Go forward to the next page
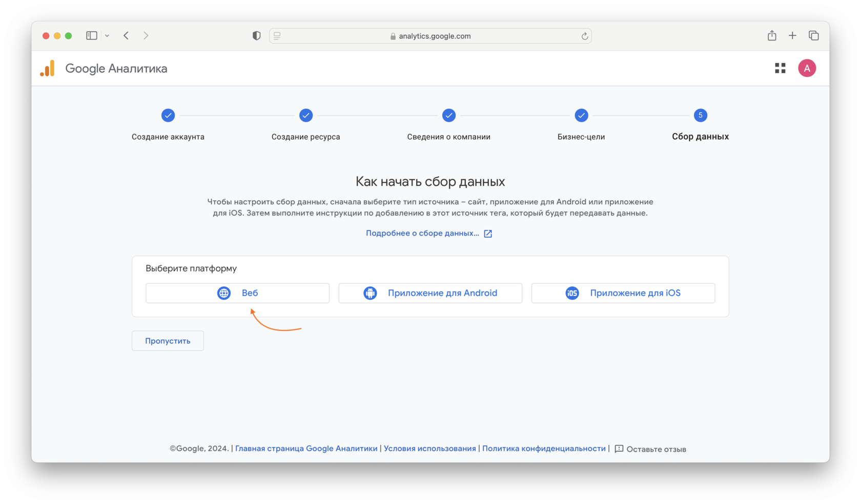The width and height of the screenshot is (861, 504). (x=146, y=35)
